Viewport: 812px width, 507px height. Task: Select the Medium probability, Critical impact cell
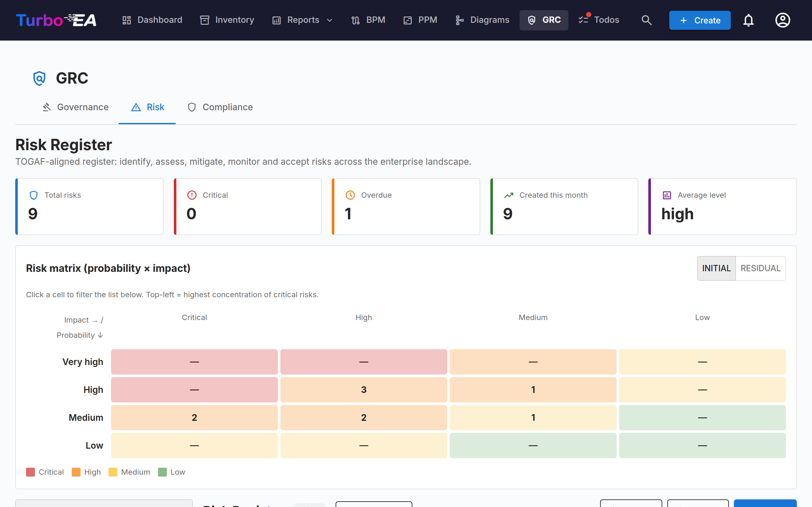pyautogui.click(x=194, y=417)
